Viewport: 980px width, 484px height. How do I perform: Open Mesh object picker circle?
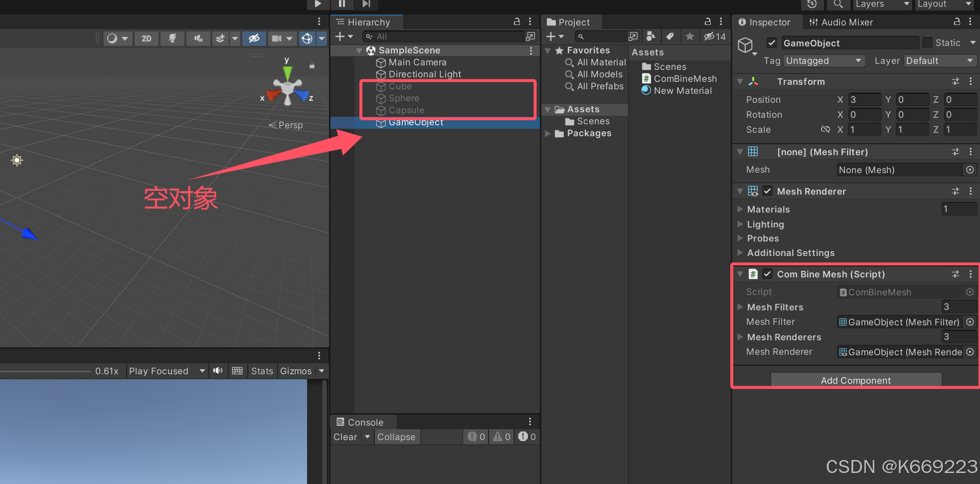click(970, 170)
